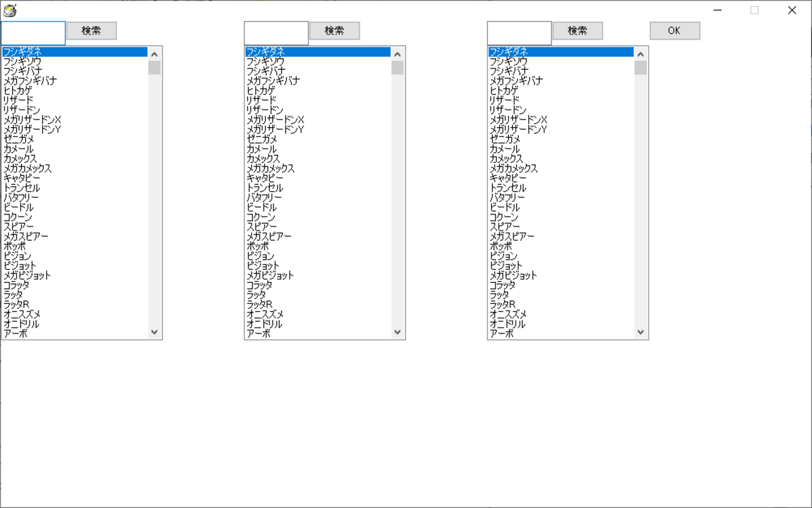Click the scrollbar thumb in the middle list
812x508 pixels.
[x=397, y=68]
